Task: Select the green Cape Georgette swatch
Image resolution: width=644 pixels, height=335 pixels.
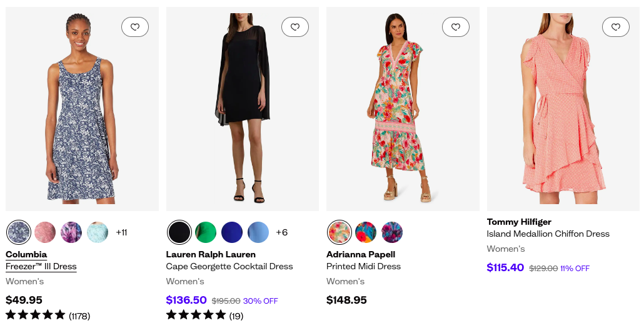Action: coord(206,232)
